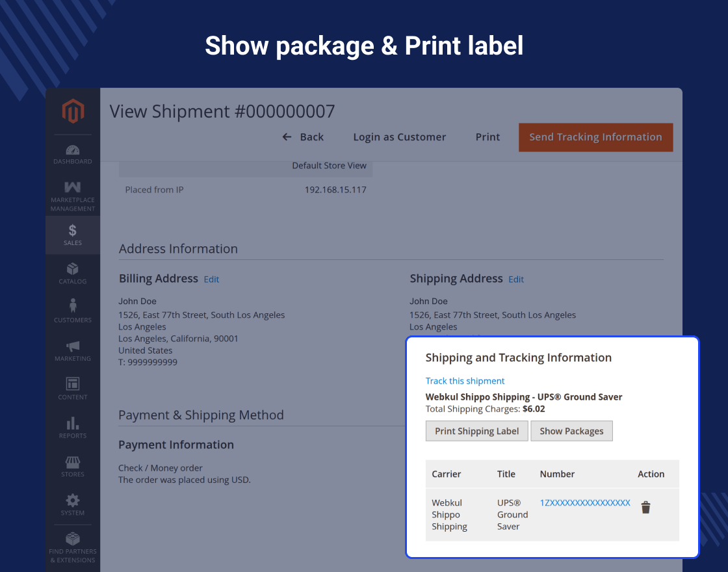Click the View Shipment #000000007 title
728x572 pixels.
click(222, 111)
